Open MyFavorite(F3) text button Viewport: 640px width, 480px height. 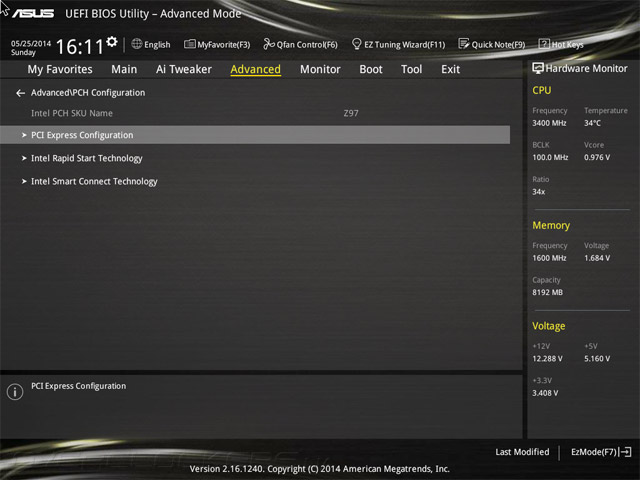(x=224, y=44)
